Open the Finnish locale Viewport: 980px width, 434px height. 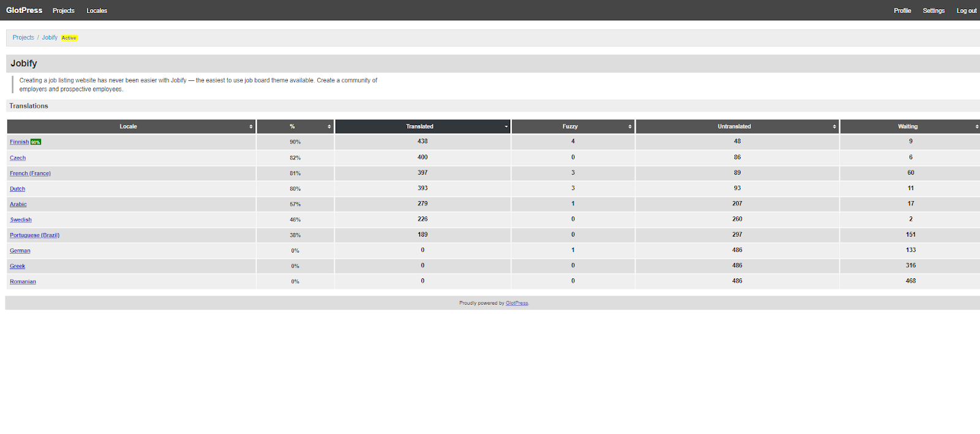point(19,142)
